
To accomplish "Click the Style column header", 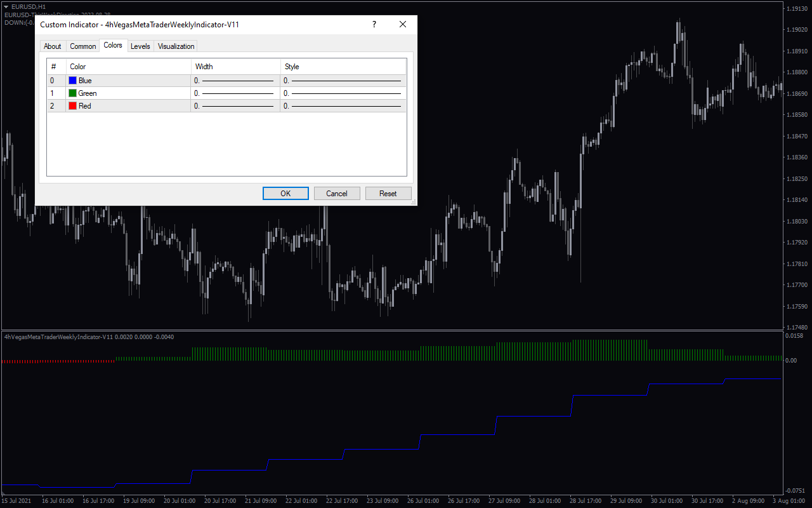I will 343,67.
